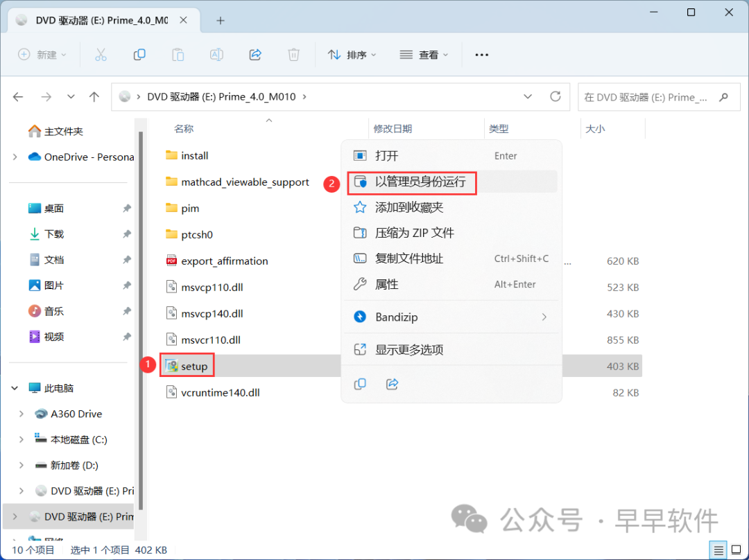Select the export_affirmation PDF file
749x560 pixels.
217,261
